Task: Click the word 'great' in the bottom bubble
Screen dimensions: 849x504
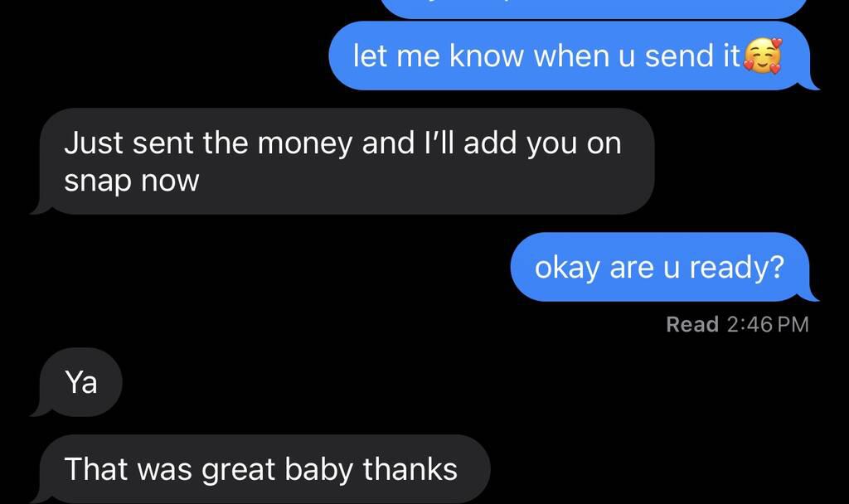Action: coord(238,470)
